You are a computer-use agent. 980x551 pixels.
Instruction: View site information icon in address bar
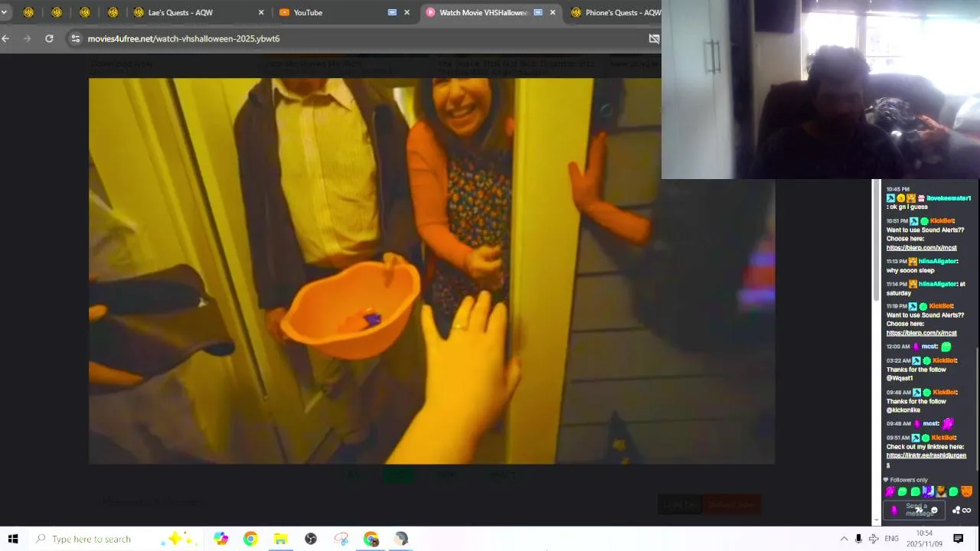coord(75,38)
